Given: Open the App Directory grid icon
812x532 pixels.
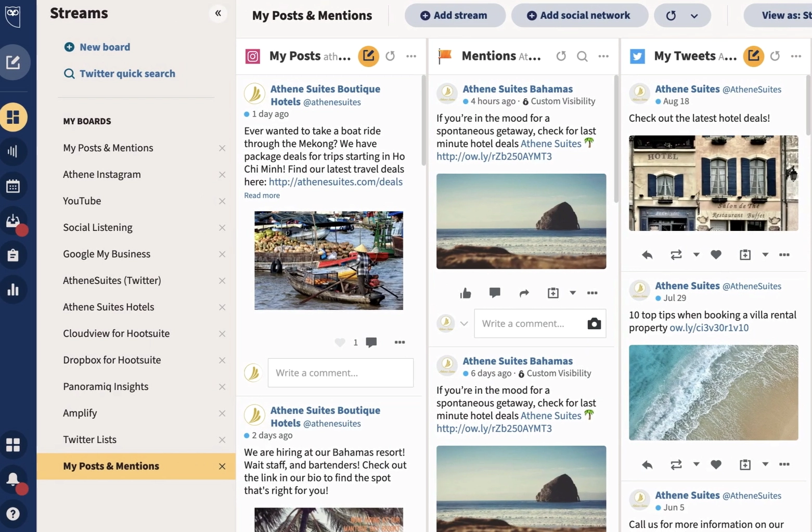Looking at the screenshot, I should click(13, 445).
